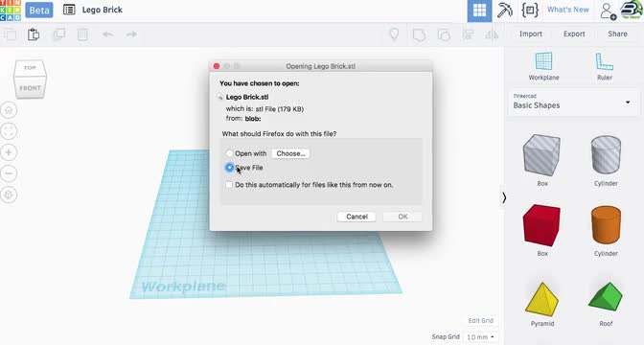Select the Workplane tool
Image resolution: width=644 pixels, height=345 pixels.
click(x=543, y=66)
